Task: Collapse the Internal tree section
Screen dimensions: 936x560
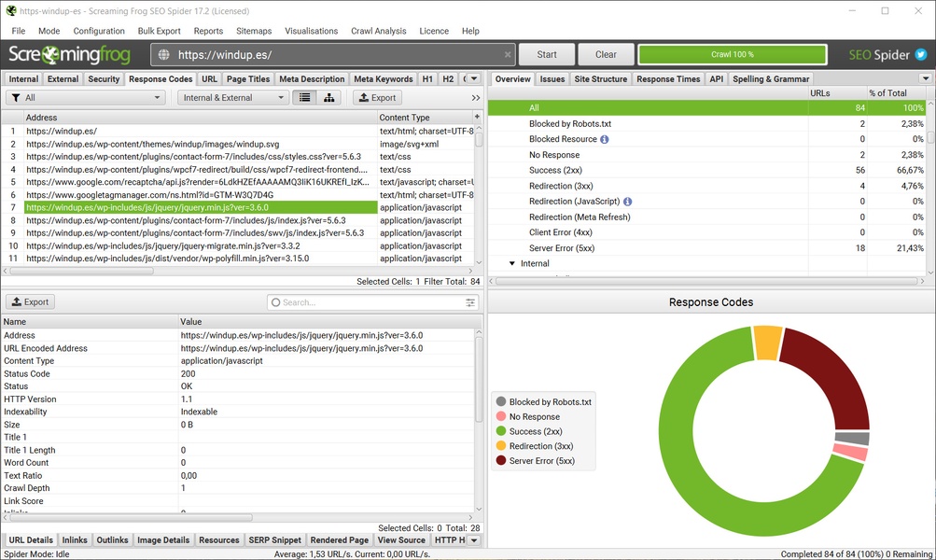Action: 511,263
